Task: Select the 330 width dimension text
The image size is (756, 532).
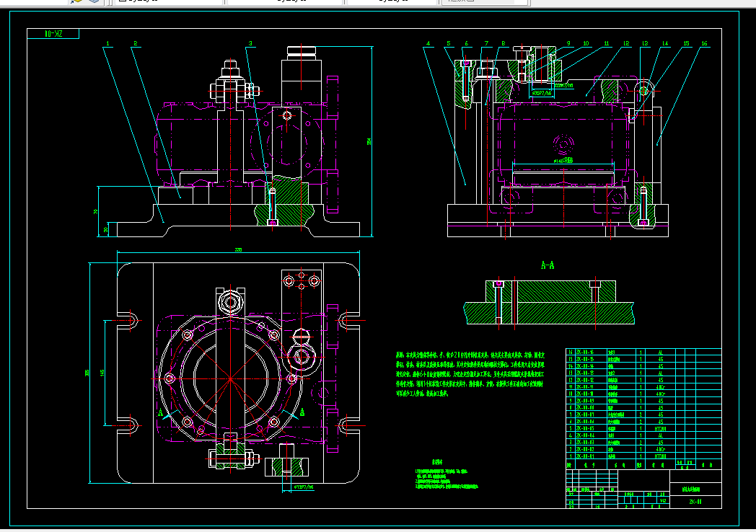Action: coord(238,249)
